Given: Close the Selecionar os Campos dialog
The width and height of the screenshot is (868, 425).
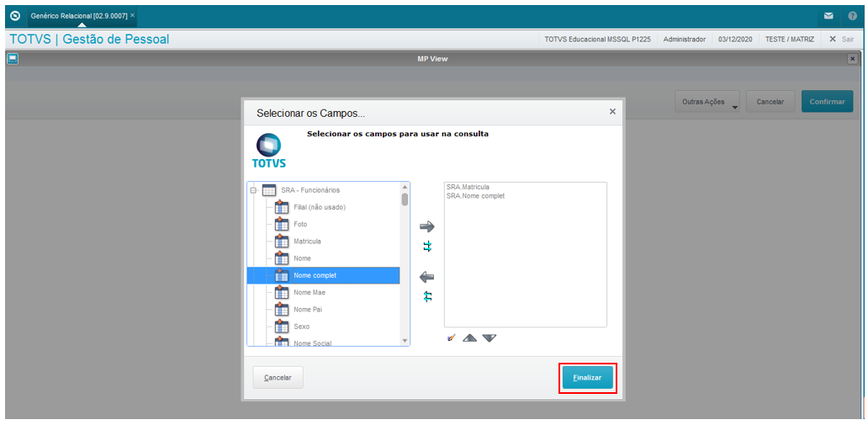Looking at the screenshot, I should (x=612, y=111).
